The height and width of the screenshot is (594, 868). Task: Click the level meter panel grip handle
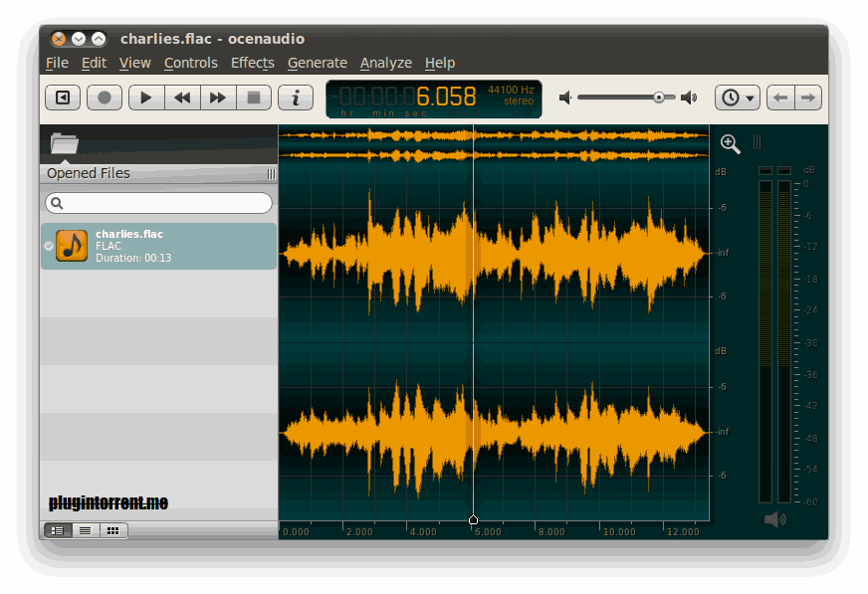pos(757,142)
